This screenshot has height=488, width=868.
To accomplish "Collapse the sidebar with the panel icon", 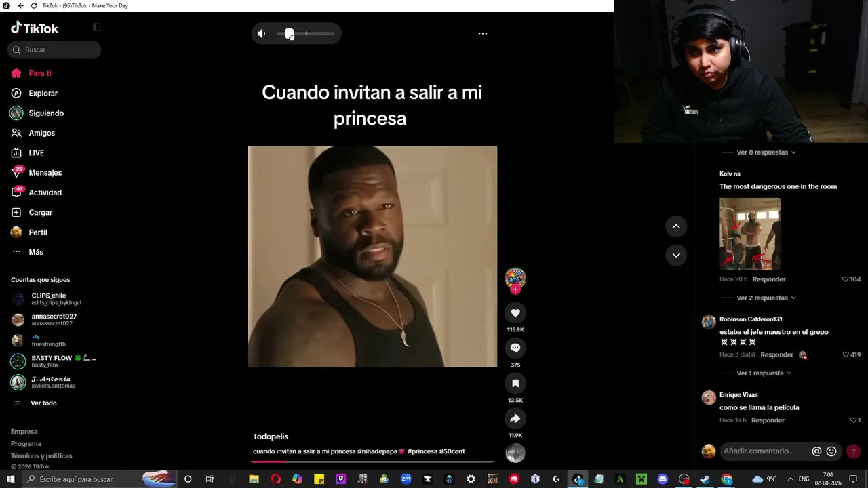I will pyautogui.click(x=96, y=27).
